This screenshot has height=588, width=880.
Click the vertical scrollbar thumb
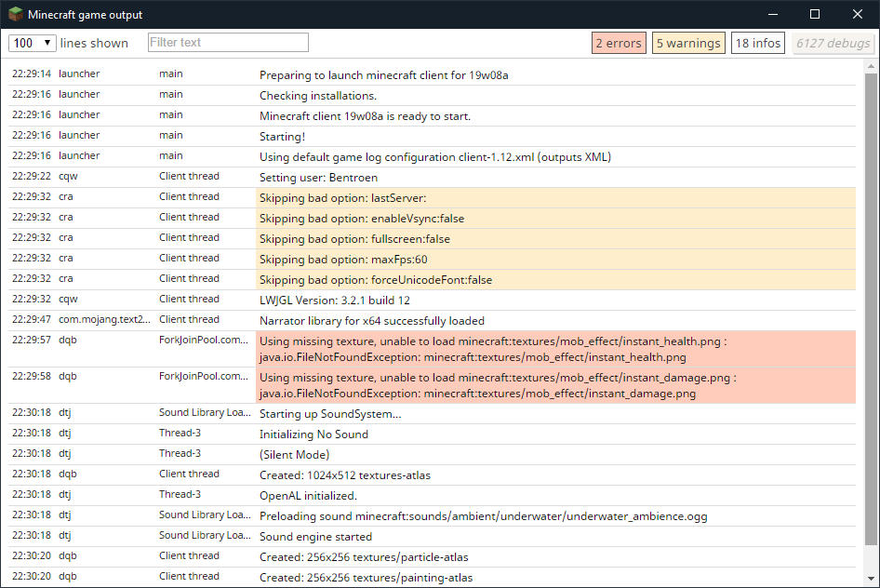(x=871, y=307)
